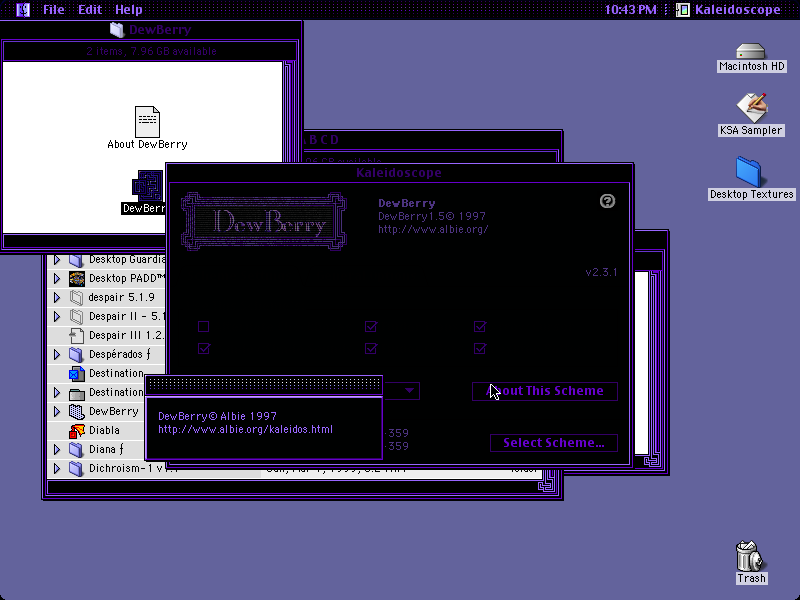800x600 pixels.
Task: Click the DewBerry scheme logo image
Action: [x=264, y=221]
